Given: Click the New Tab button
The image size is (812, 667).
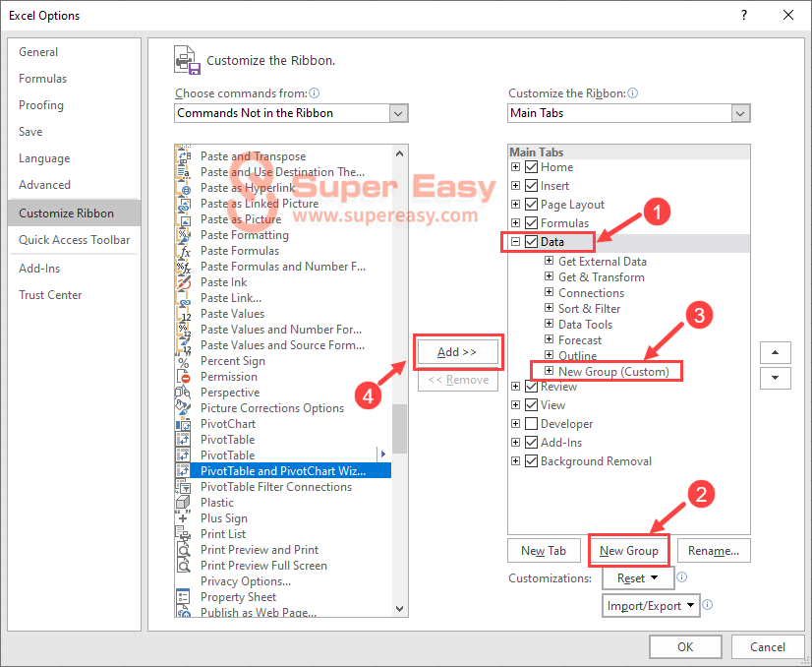Looking at the screenshot, I should (544, 550).
